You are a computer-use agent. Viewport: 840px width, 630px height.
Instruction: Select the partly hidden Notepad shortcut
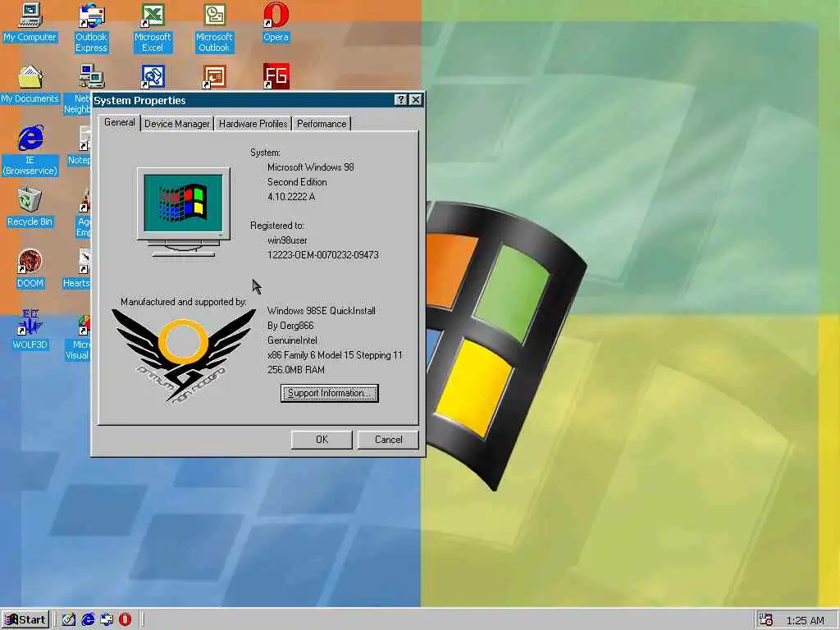pos(79,145)
